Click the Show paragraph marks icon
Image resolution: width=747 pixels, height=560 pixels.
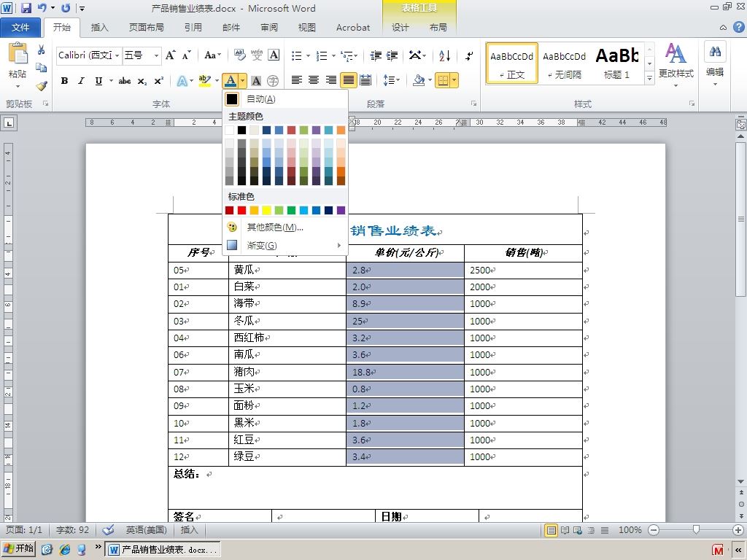(469, 55)
